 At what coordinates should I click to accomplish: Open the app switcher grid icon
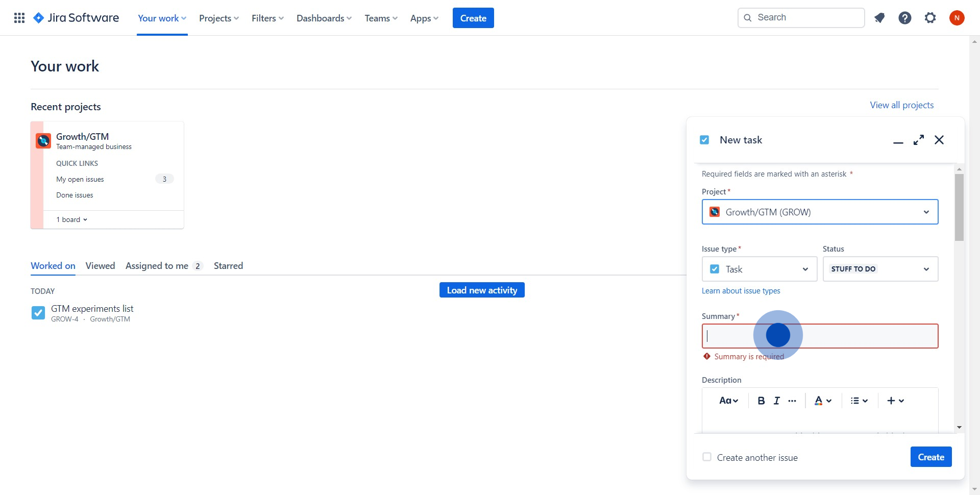19,18
